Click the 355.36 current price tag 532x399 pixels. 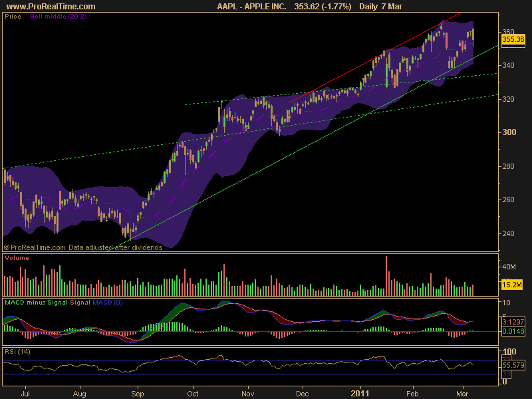coord(513,39)
